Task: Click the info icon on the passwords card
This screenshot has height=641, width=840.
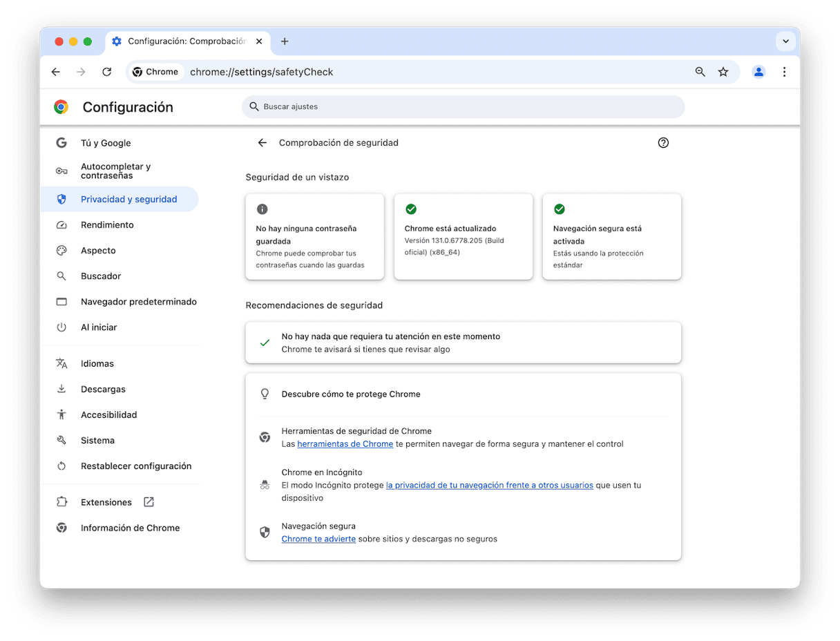Action: (262, 209)
